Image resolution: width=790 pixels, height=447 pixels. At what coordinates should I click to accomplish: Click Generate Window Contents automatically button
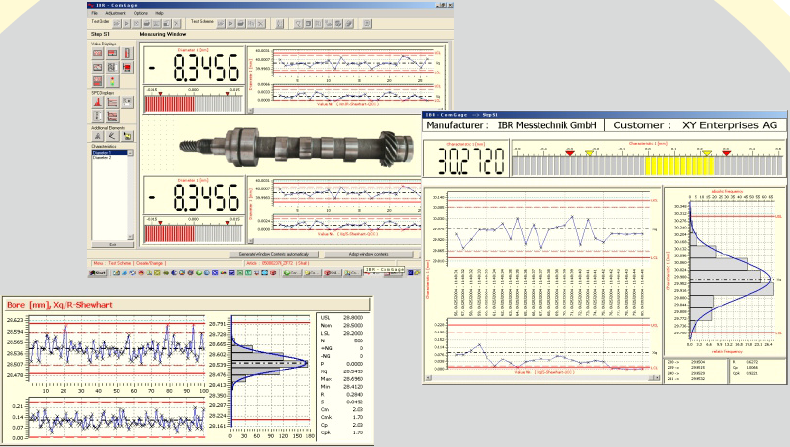tap(274, 254)
